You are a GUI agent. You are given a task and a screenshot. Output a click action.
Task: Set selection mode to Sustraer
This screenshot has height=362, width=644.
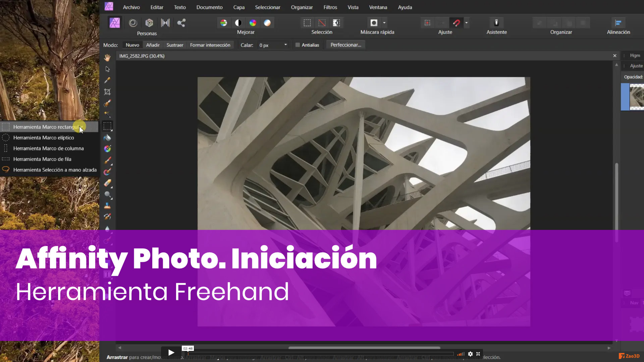(x=175, y=45)
